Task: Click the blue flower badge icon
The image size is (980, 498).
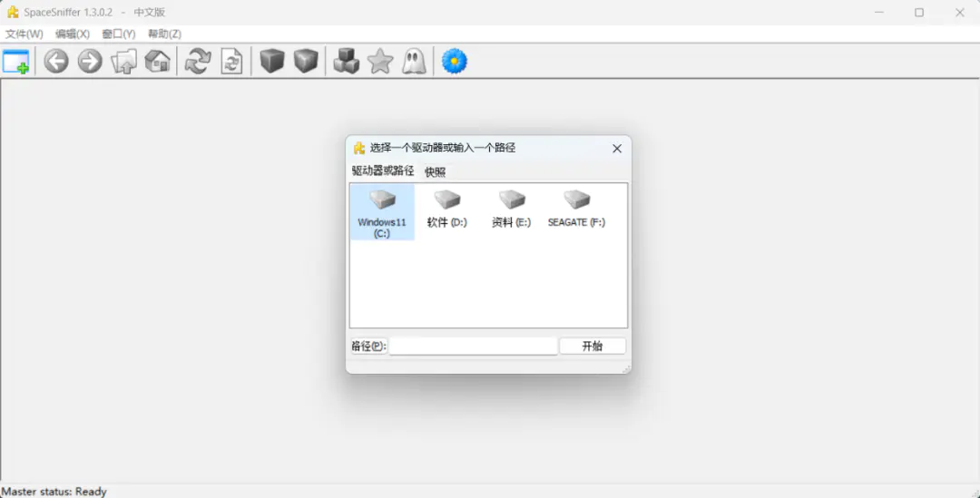Action: coord(454,62)
